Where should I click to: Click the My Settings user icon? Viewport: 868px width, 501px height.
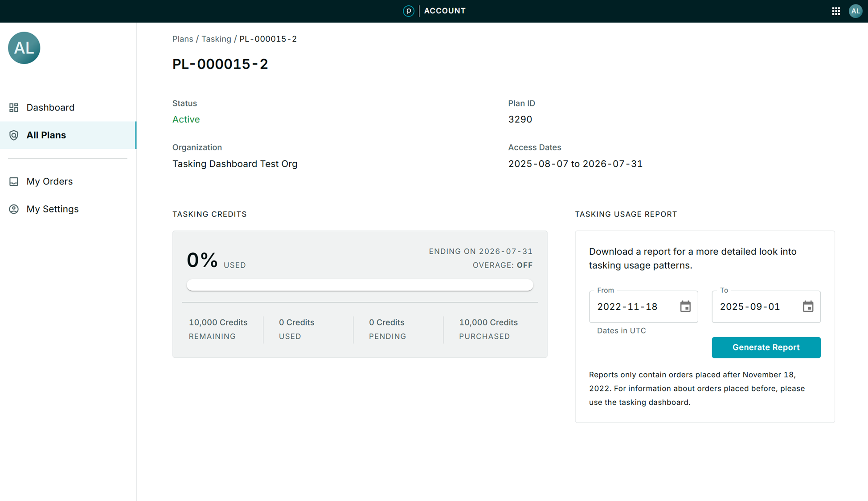click(x=14, y=209)
